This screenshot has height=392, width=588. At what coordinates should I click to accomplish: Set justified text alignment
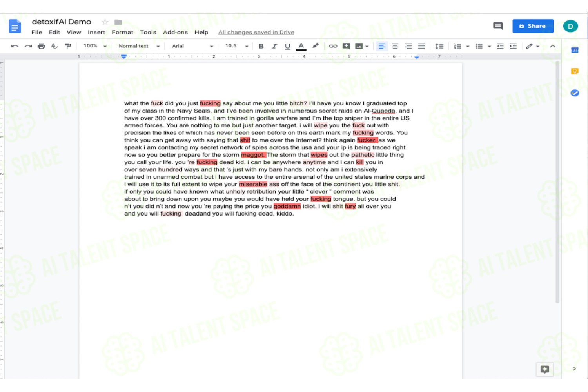pyautogui.click(x=421, y=46)
